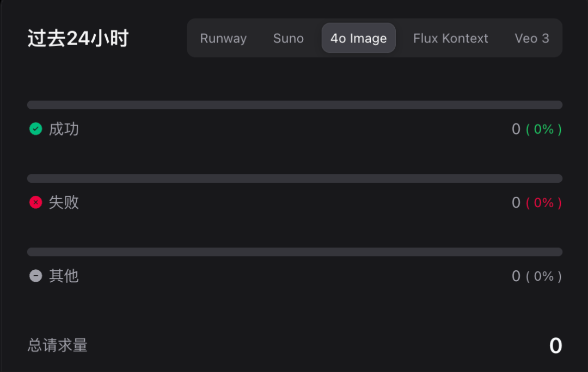Click the 成功 progress bar
This screenshot has width=588, height=372.
(295, 105)
